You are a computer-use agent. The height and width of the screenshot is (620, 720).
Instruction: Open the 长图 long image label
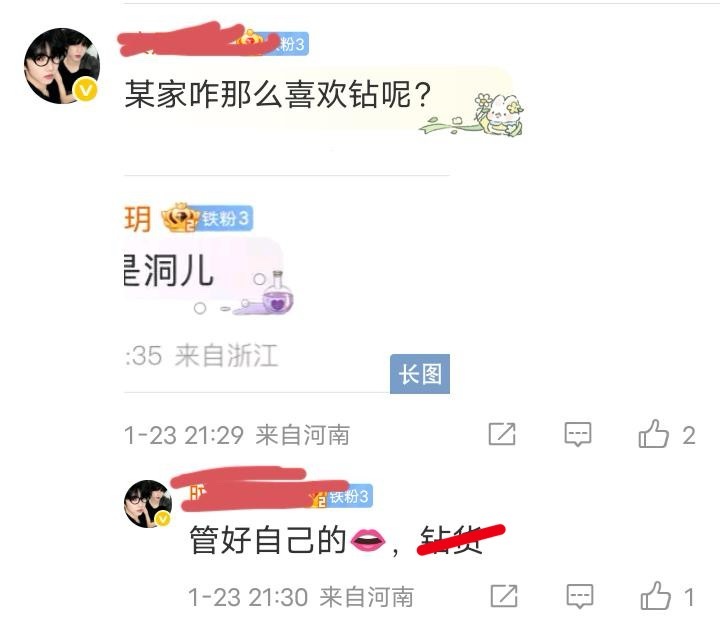(420, 374)
